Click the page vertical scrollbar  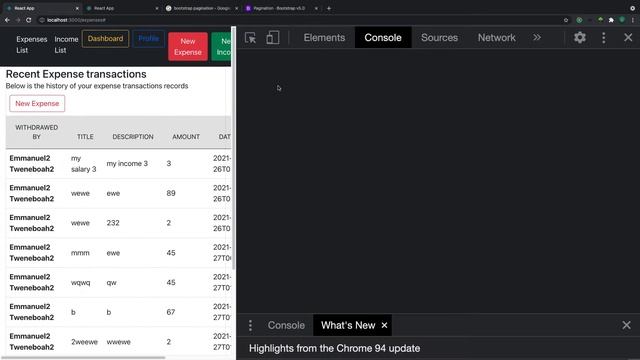(233, 147)
